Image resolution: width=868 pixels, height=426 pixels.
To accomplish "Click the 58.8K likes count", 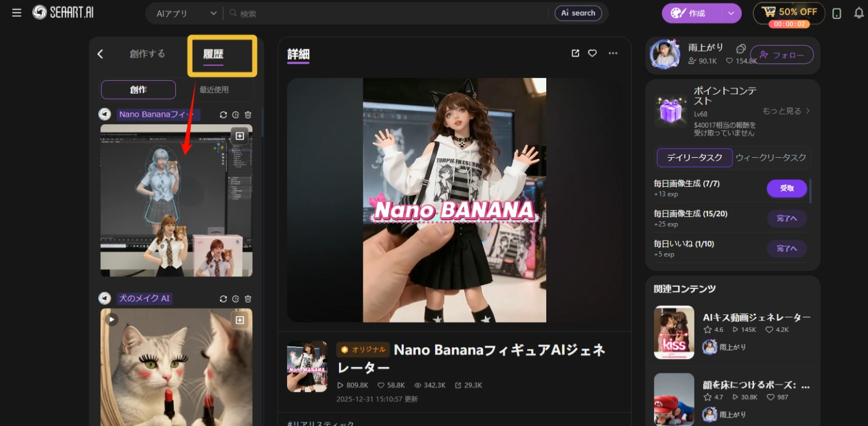I will (x=391, y=385).
